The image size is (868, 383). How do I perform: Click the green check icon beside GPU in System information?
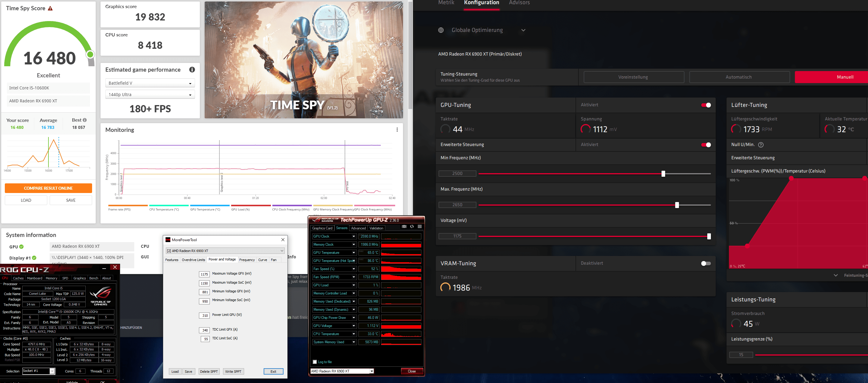(22, 247)
